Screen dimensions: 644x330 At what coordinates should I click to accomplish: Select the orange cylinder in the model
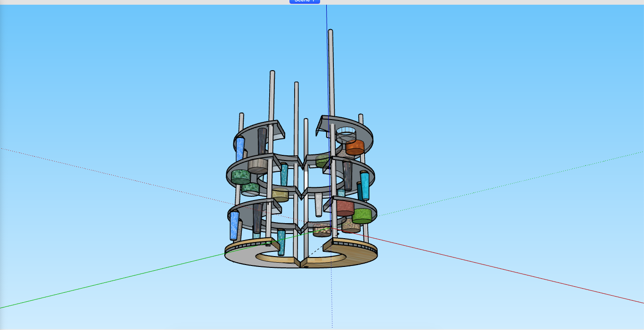(x=355, y=147)
